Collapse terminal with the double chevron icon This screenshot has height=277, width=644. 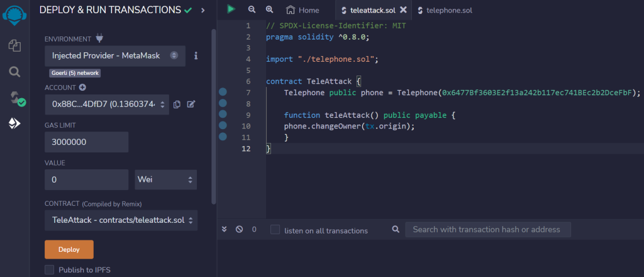click(x=225, y=229)
